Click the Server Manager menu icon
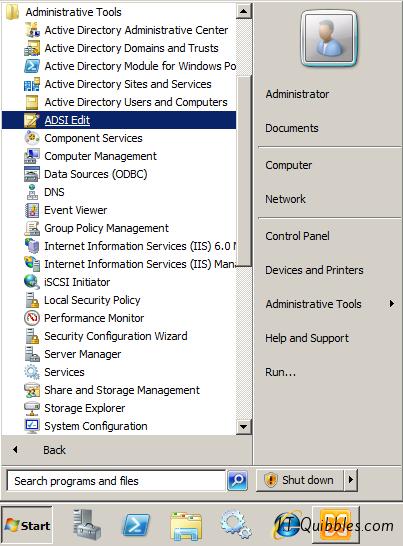Image resolution: width=403 pixels, height=546 pixels. click(x=32, y=354)
